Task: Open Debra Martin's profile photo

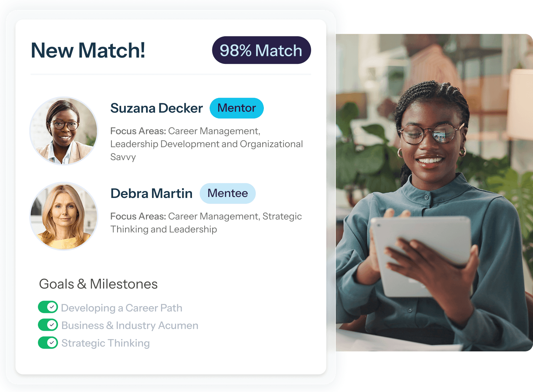Action: tap(64, 216)
